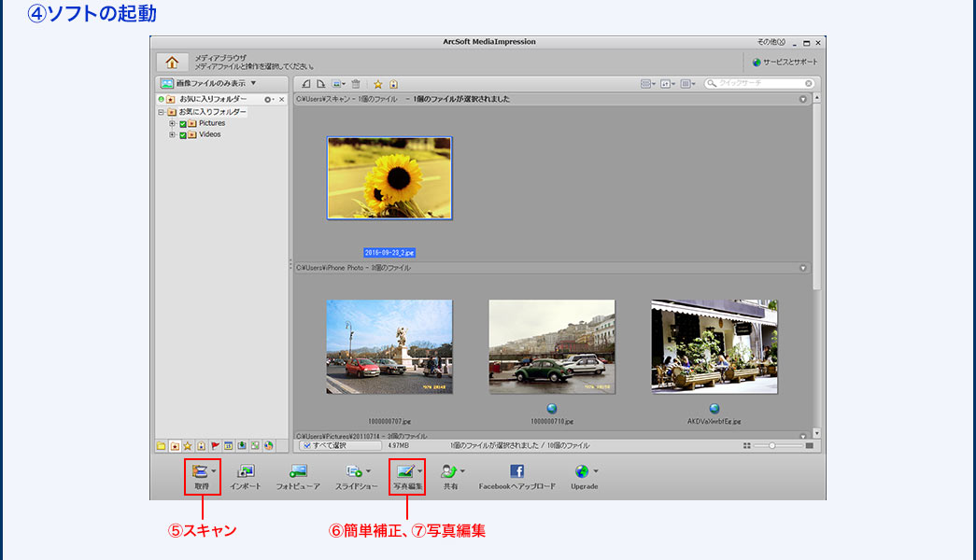This screenshot has width=976, height=560.
Task: Close the お気に入りフォルダー panel with X
Action: point(281,100)
